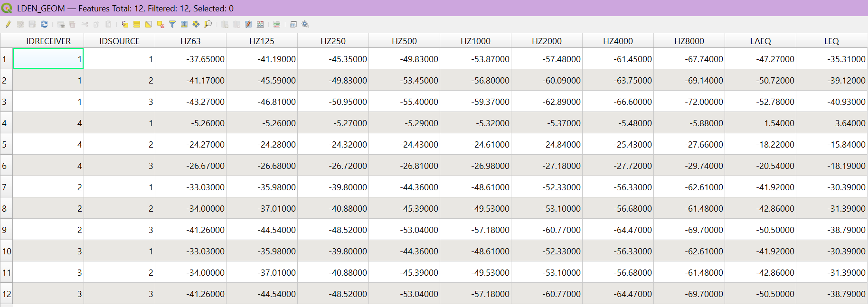Click LEQ value 3.64000
Viewport: 868px width, 307px height.
pos(832,123)
